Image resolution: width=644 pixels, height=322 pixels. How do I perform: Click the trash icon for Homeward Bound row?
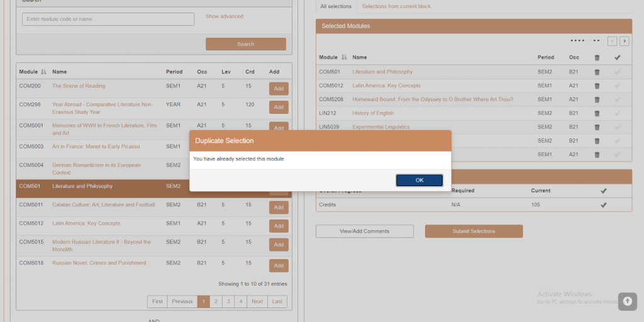[x=597, y=99]
